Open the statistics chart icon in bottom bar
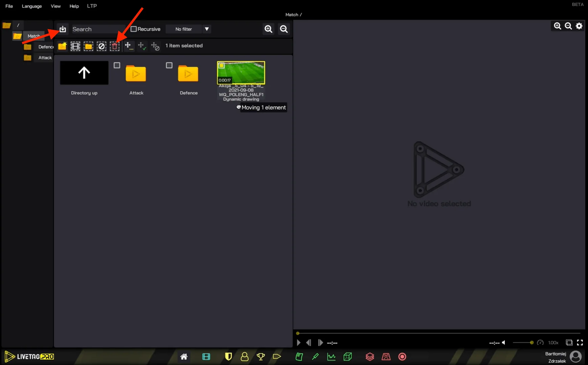The height and width of the screenshot is (365, 588). [x=331, y=357]
